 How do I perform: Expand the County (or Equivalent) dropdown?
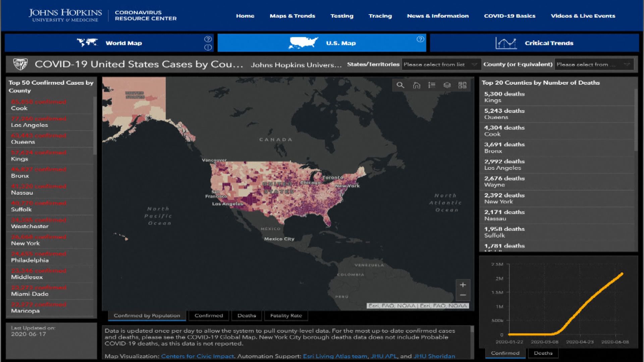coord(593,64)
